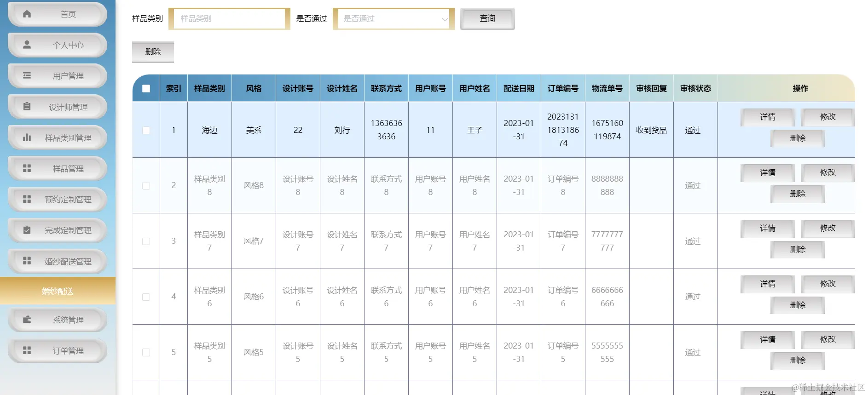Focus the 样品类别 search input field
868x395 pixels.
pyautogui.click(x=229, y=19)
